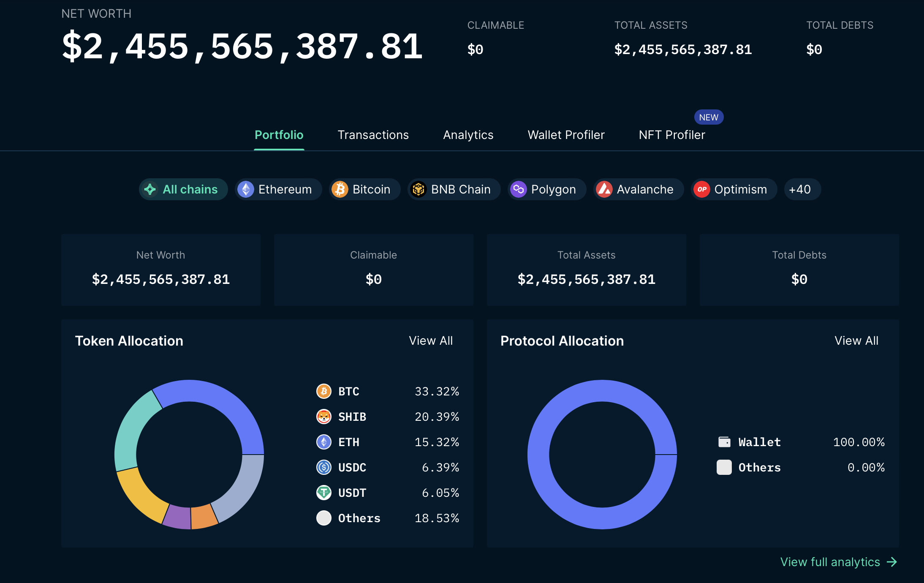Viewport: 924px width, 583px height.
Task: Select the All chains filter
Action: coord(183,189)
